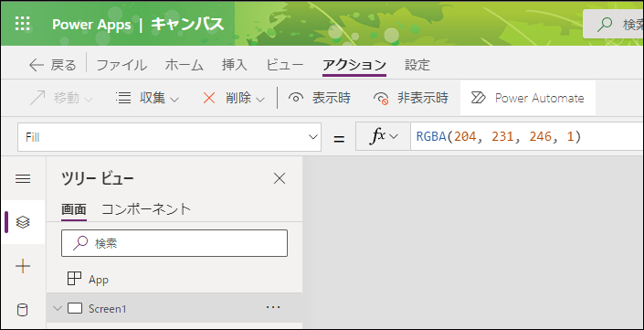The width and height of the screenshot is (644, 330).
Task: Toggle the hamburger navigation menu
Action: coord(23,179)
